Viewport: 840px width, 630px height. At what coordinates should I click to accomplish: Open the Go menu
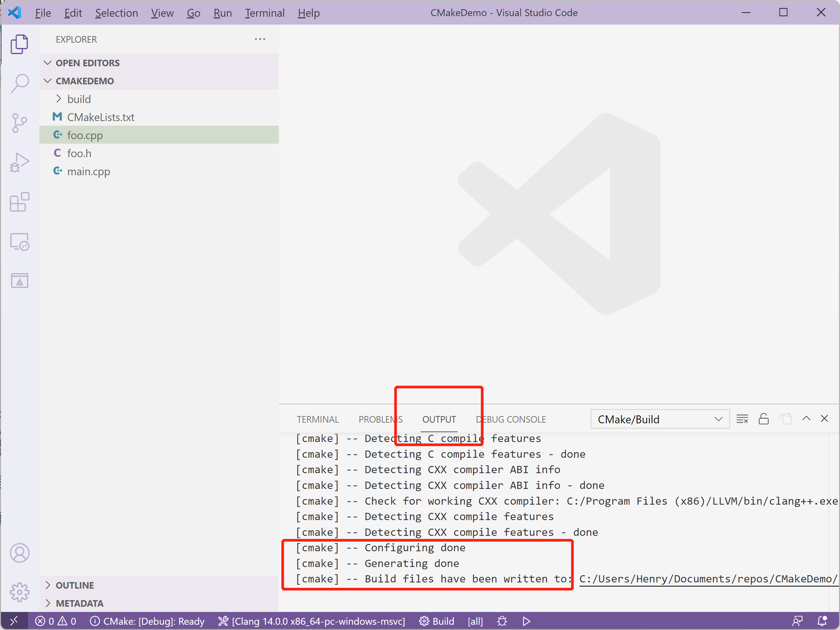[x=193, y=13]
